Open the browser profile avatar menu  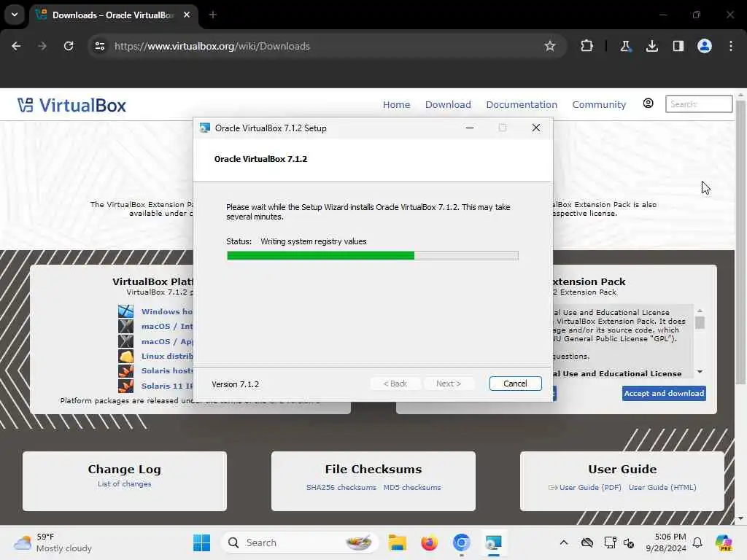705,46
